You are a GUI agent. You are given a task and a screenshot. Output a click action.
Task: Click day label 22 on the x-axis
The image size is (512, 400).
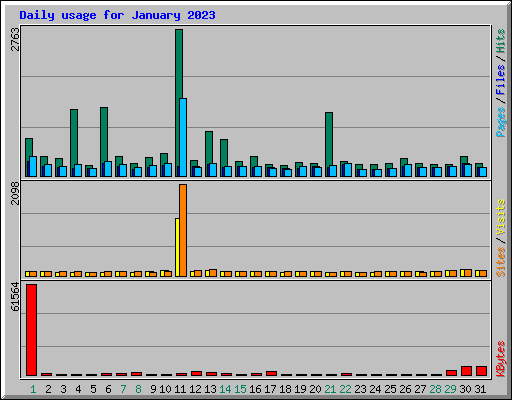[345, 389]
